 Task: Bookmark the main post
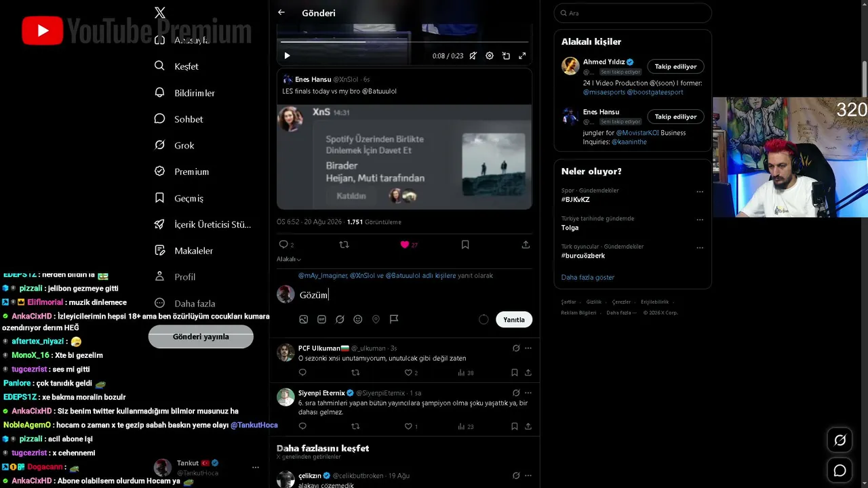[x=465, y=245]
